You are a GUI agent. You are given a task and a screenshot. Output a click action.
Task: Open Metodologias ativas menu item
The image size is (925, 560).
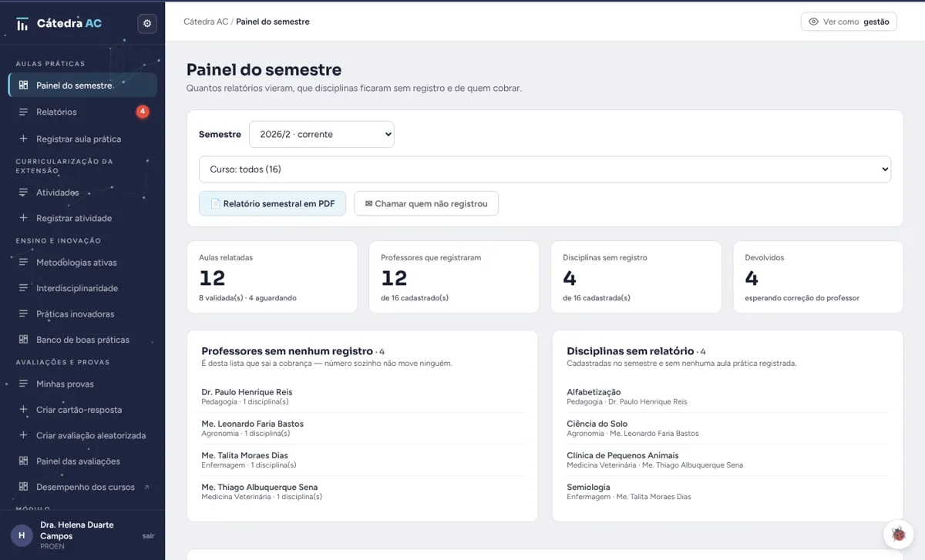point(82,263)
